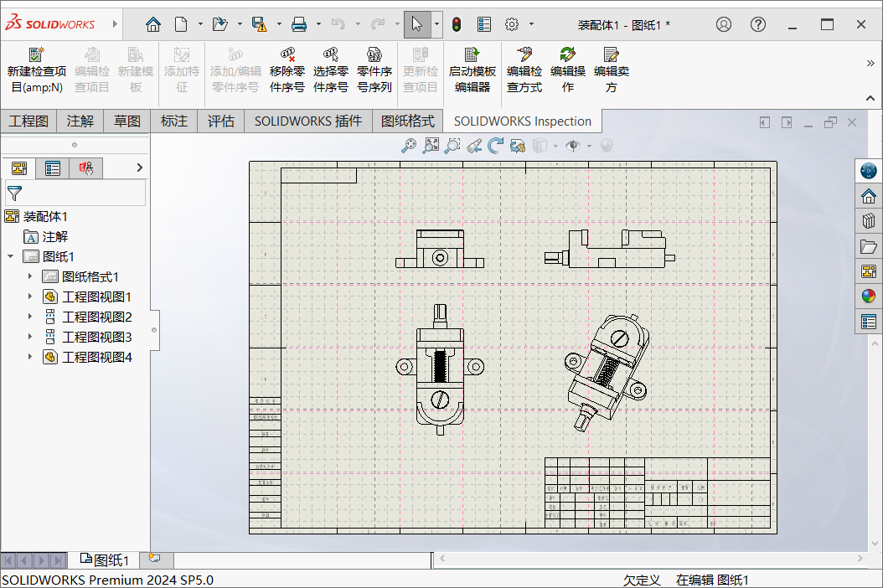Image resolution: width=883 pixels, height=588 pixels.
Task: Select 工程图视图2 in design tree
Action: point(89,317)
